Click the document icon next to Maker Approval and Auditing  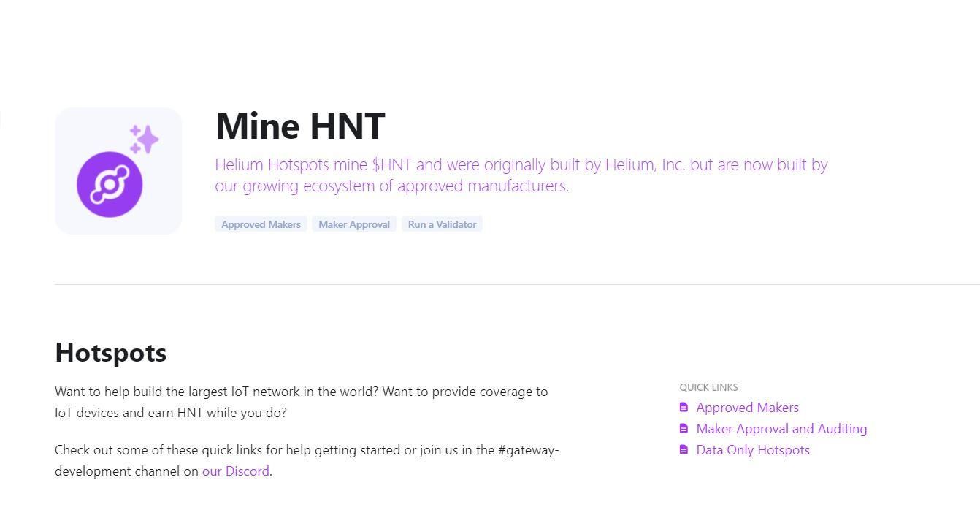pos(684,428)
